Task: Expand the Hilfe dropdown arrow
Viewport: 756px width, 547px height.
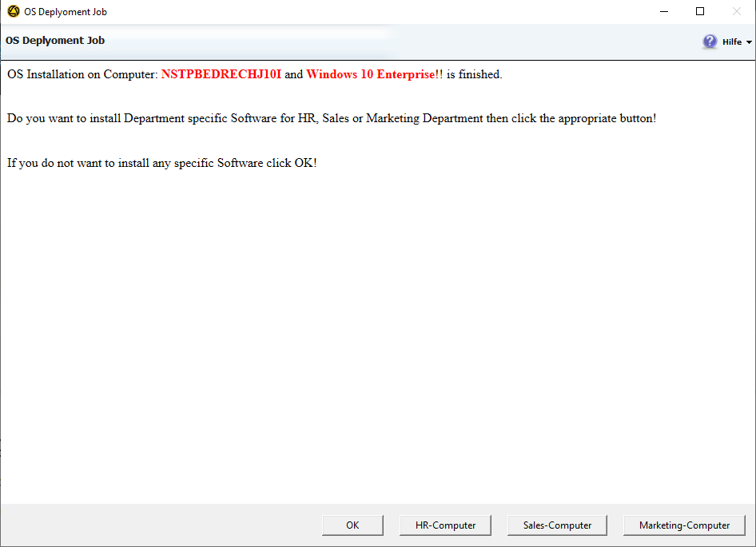Action: tap(749, 42)
